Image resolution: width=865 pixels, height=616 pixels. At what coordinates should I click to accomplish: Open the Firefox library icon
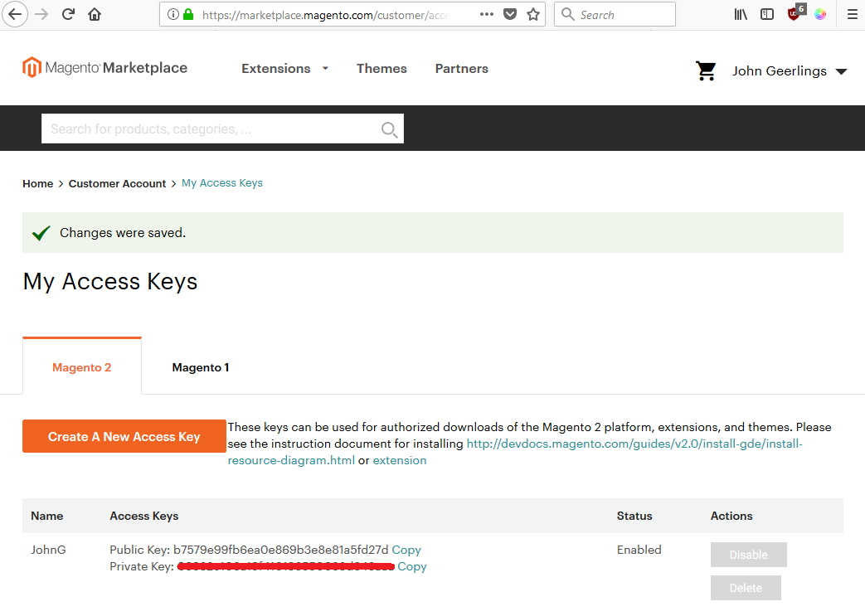pyautogui.click(x=741, y=14)
